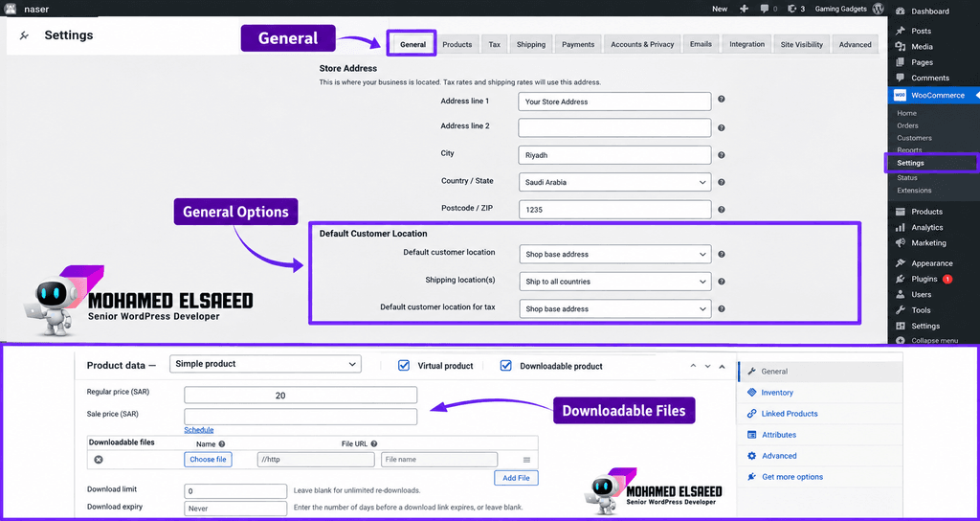Collapse the Product data panel toggle arrow

(723, 367)
